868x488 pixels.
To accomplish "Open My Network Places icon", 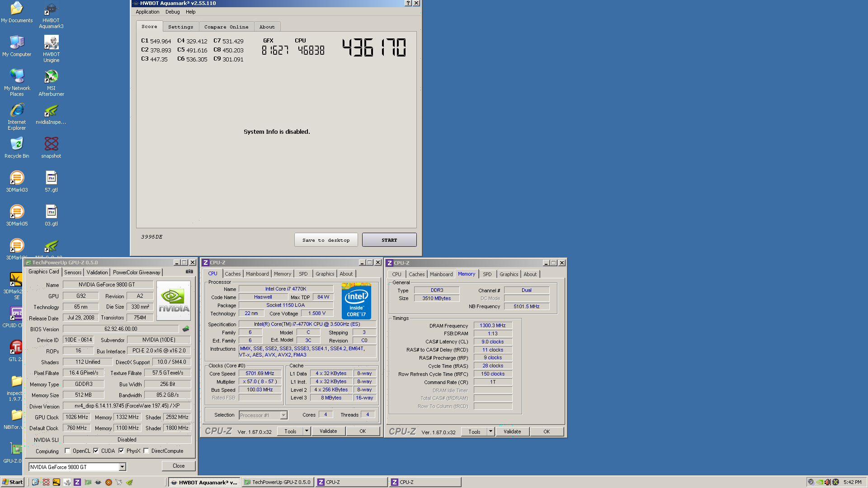I will point(17,83).
